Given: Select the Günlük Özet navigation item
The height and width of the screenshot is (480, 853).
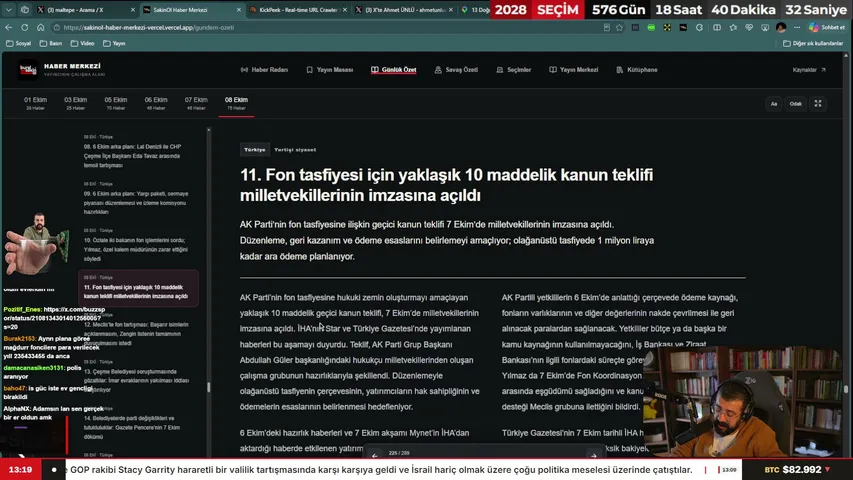Looking at the screenshot, I should pyautogui.click(x=394, y=70).
